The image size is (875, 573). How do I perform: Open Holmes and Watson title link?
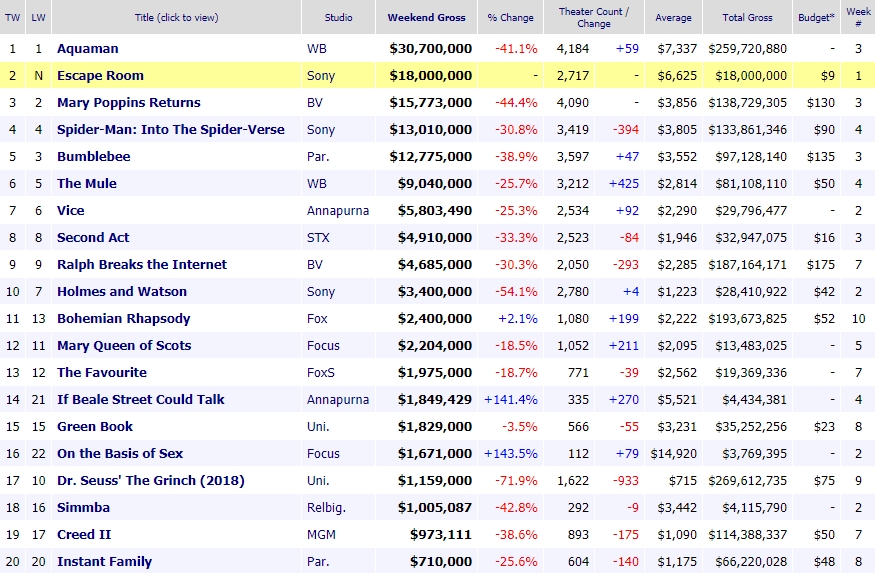point(122,291)
